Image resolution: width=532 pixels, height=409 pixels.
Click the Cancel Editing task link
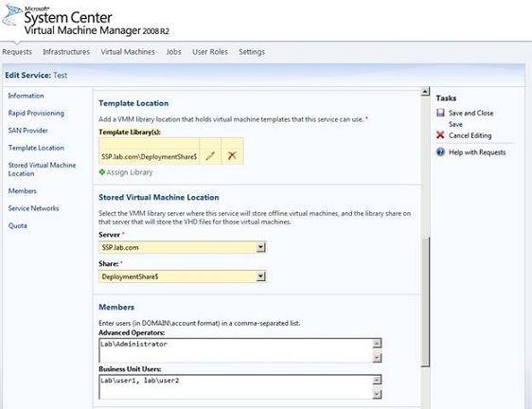click(470, 135)
